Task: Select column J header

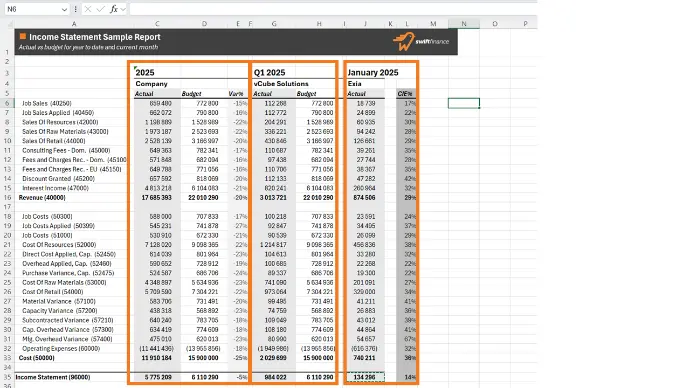Action: coord(365,24)
